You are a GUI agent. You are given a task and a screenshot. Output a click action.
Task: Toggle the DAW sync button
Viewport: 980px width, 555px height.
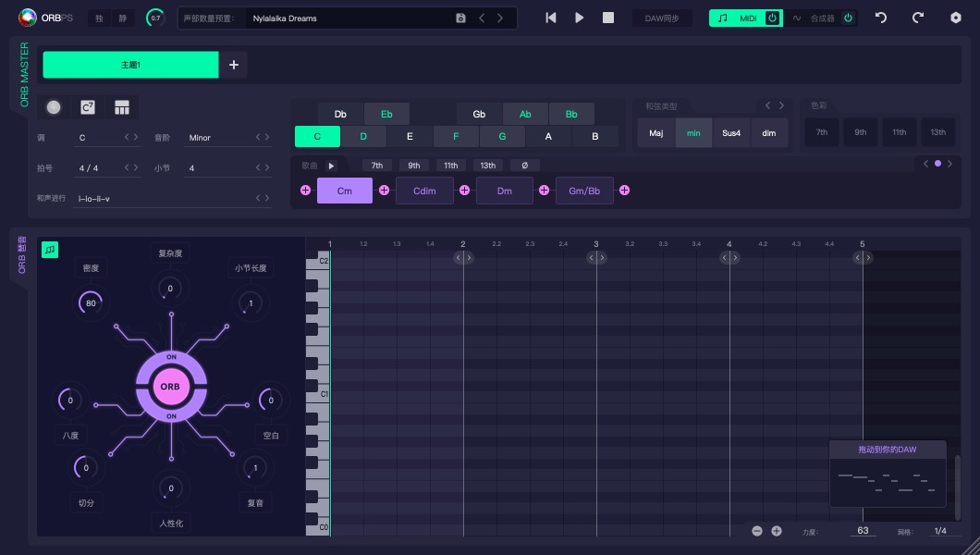(662, 18)
